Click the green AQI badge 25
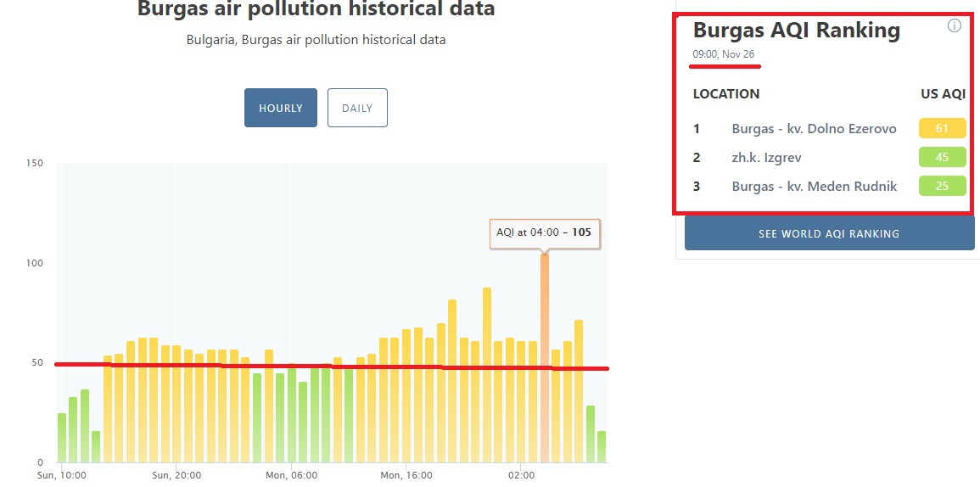This screenshot has height=487, width=980. (943, 186)
